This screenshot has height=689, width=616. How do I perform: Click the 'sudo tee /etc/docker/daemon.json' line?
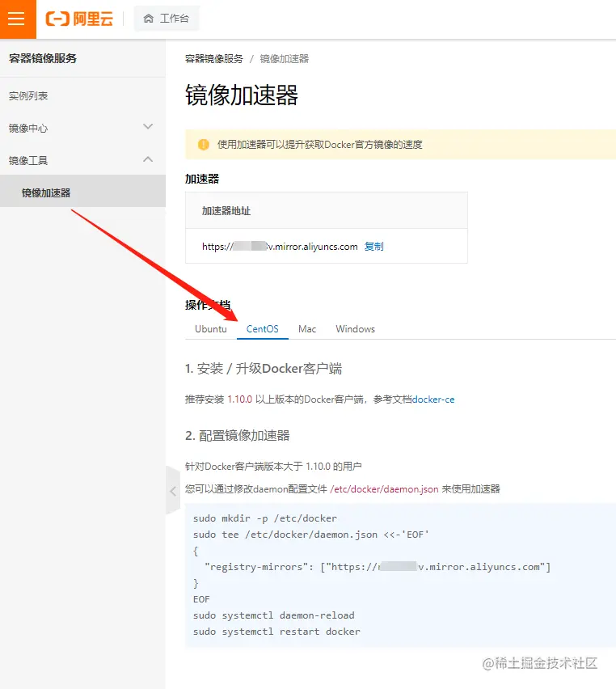311,535
